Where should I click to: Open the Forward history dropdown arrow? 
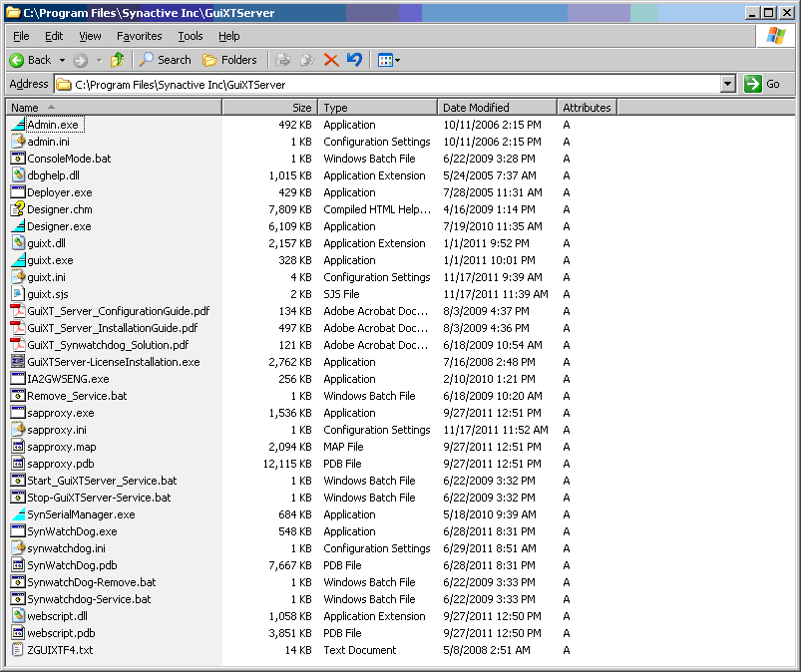pos(100,60)
